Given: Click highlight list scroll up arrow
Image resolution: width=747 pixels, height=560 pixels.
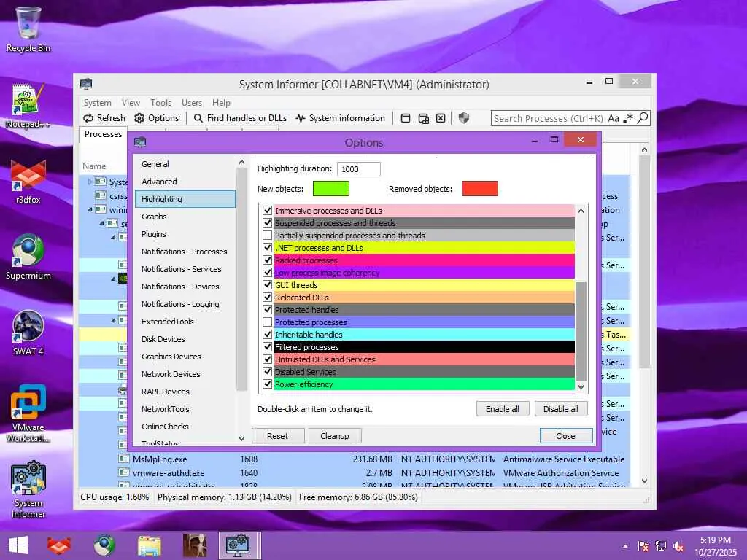Looking at the screenshot, I should point(581,211).
